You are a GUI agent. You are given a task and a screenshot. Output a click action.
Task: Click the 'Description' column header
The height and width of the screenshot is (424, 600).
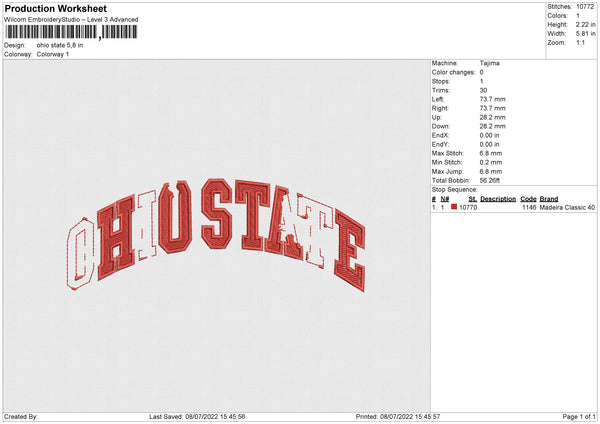(x=498, y=199)
